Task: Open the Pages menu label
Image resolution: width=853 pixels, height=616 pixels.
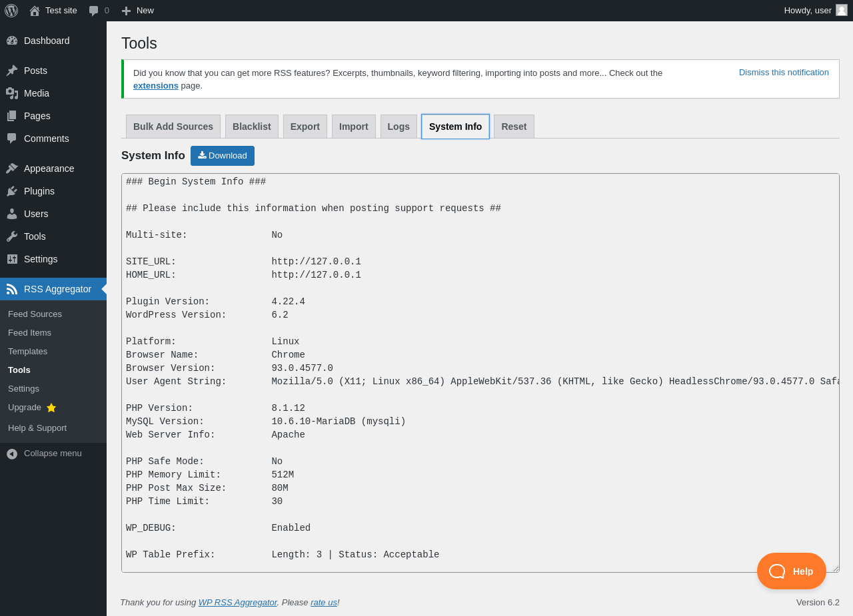Action: tap(37, 116)
